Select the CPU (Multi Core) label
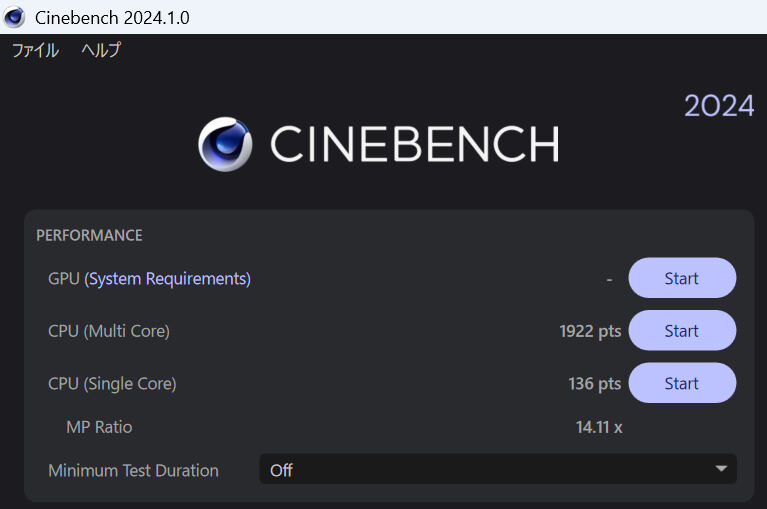The width and height of the screenshot is (767, 509). point(109,331)
